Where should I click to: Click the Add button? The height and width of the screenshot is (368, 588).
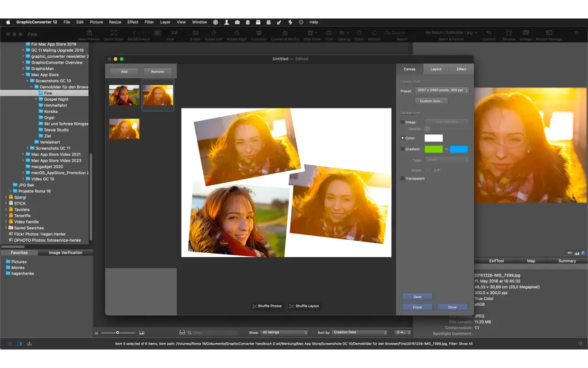coord(124,71)
